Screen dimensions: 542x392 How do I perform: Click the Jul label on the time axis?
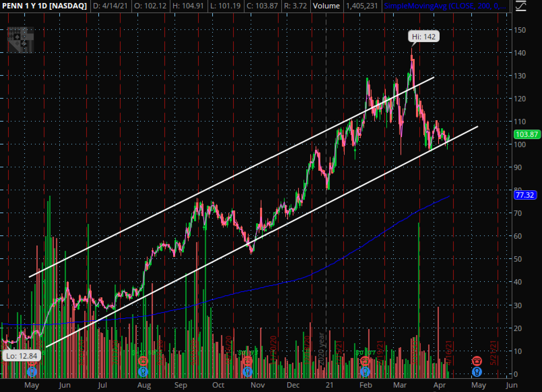click(x=102, y=385)
